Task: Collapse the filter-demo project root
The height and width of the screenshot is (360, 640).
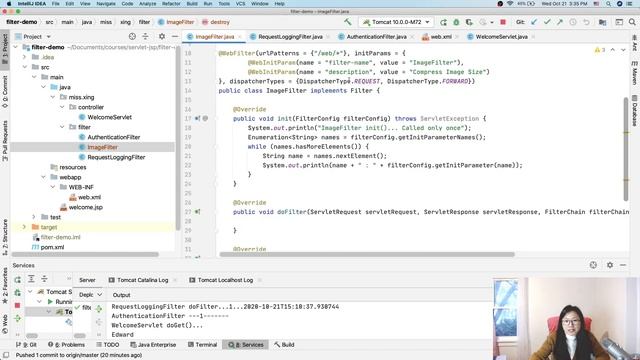Action: click(16, 47)
